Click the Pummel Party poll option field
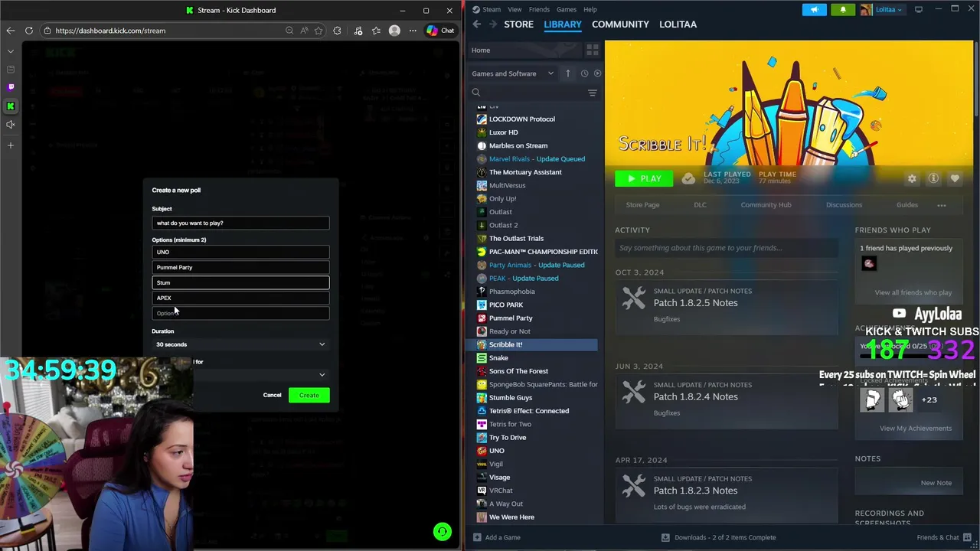This screenshot has height=551, width=980. (x=240, y=267)
